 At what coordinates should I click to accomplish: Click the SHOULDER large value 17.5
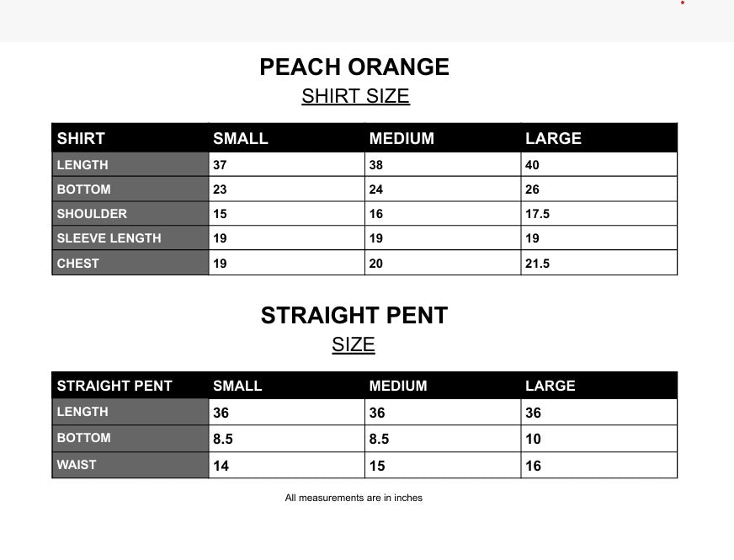click(x=537, y=214)
